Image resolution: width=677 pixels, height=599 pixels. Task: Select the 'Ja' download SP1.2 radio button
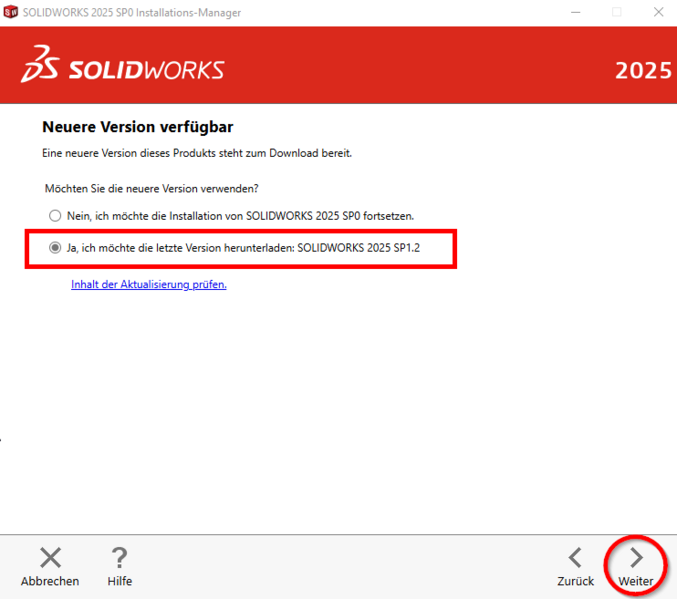pos(55,248)
